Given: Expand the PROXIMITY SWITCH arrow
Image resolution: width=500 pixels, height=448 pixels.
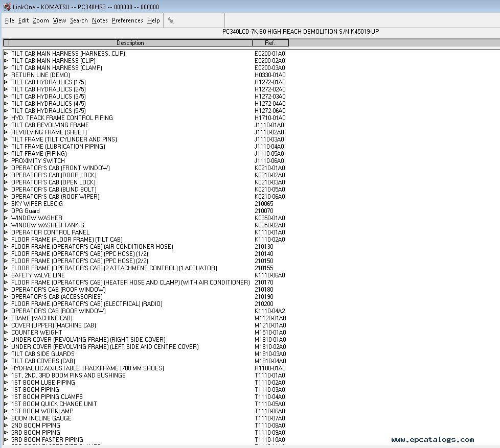Looking at the screenshot, I should pos(6,161).
